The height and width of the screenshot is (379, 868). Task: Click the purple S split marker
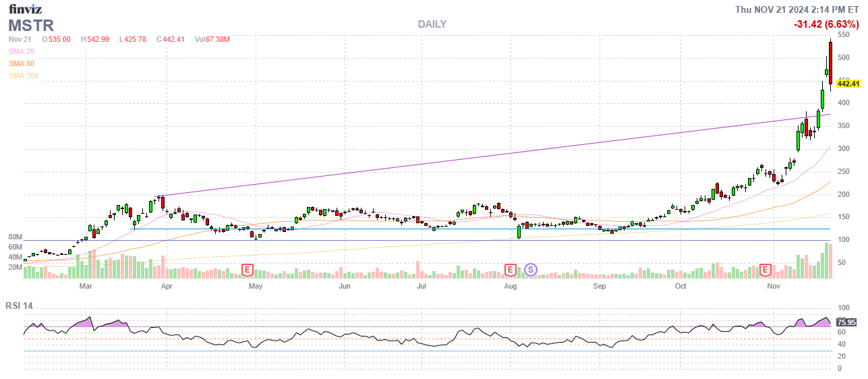531,270
